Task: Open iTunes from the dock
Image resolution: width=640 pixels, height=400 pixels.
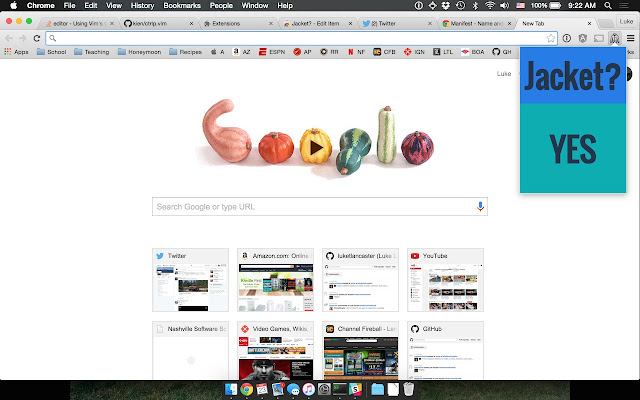Action: (x=309, y=389)
